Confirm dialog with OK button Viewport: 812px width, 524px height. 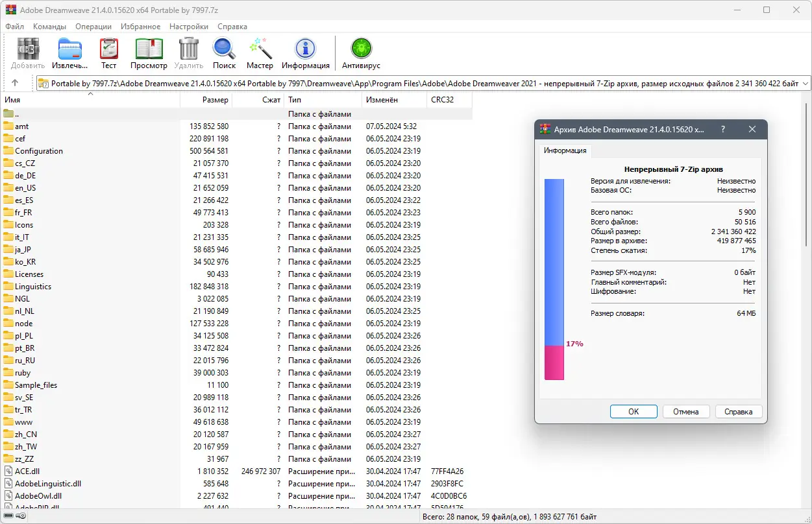pos(634,412)
